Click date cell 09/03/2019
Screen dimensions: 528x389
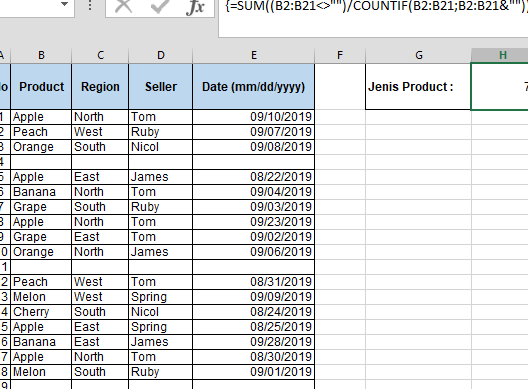click(x=254, y=207)
